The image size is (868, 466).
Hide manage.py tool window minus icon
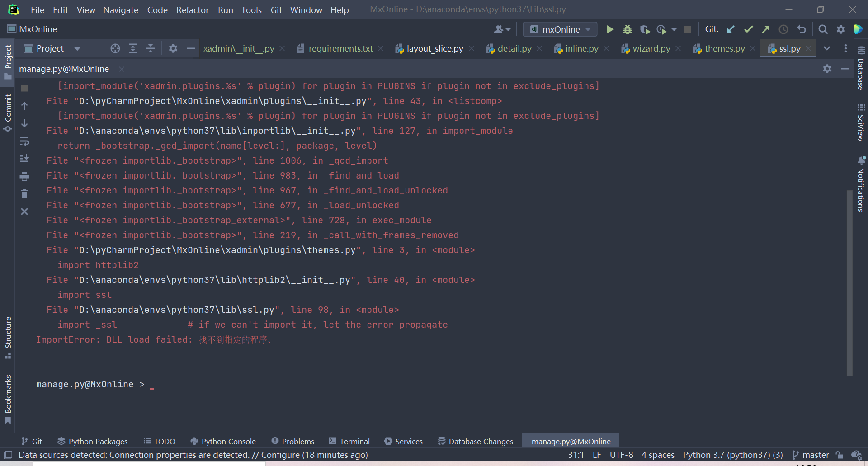845,69
